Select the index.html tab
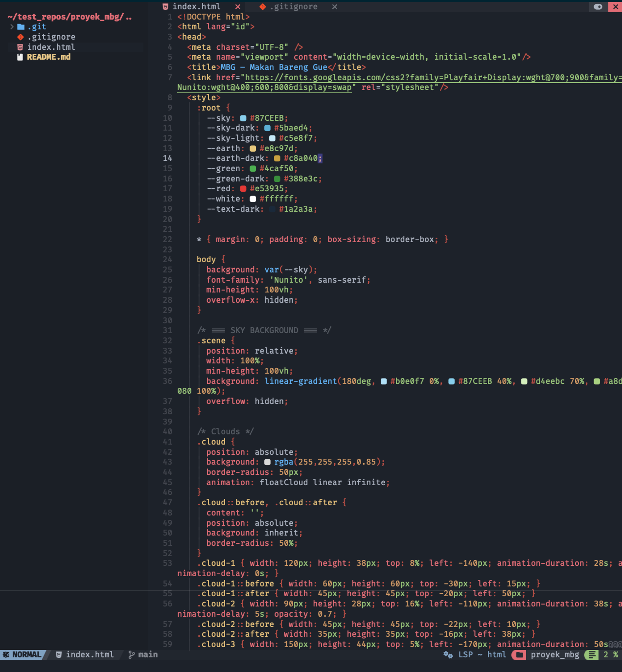The height and width of the screenshot is (672, 622). [x=196, y=7]
